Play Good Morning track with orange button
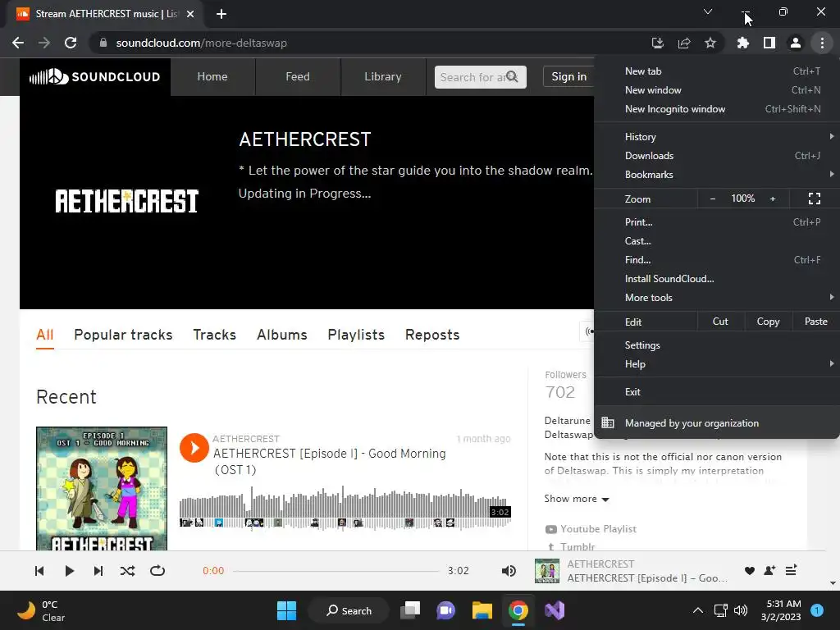 coord(194,448)
